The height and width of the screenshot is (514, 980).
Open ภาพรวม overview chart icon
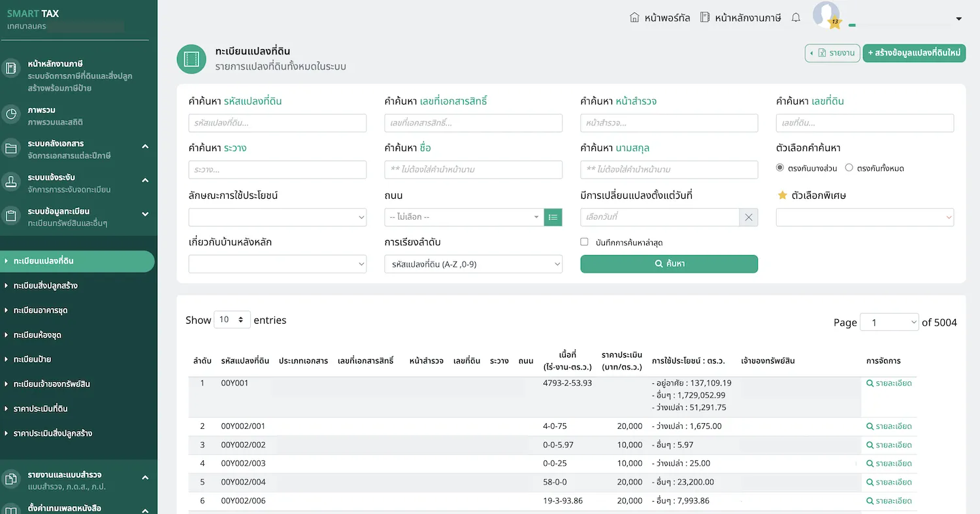point(11,114)
